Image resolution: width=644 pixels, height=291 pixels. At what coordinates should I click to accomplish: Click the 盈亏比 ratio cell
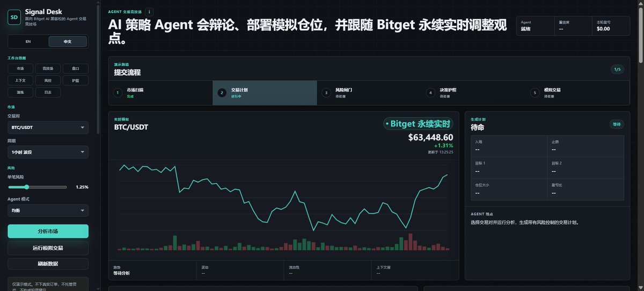click(586, 189)
